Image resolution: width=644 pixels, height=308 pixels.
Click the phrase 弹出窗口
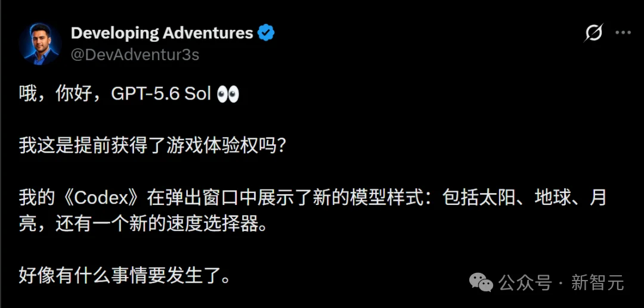(201, 199)
